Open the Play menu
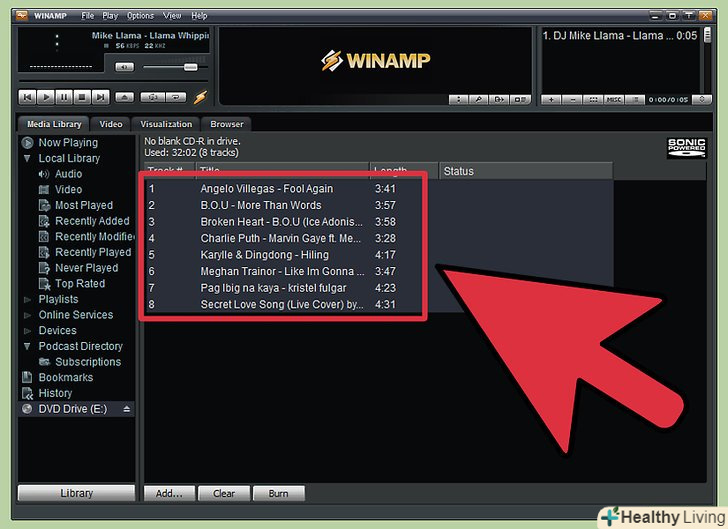 (110, 15)
